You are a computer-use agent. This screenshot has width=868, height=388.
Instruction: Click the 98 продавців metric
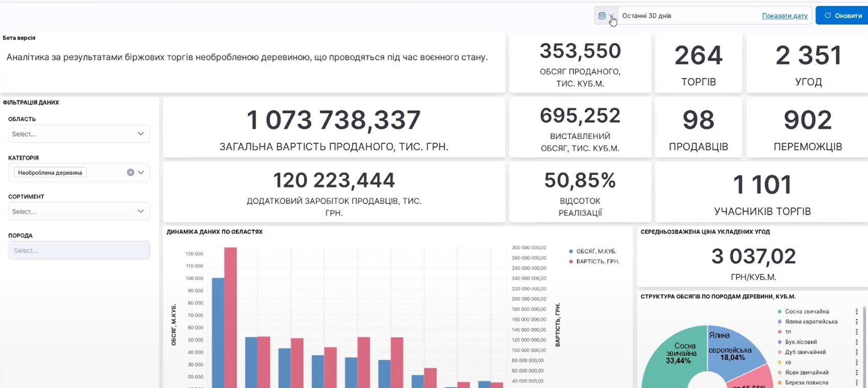(698, 127)
